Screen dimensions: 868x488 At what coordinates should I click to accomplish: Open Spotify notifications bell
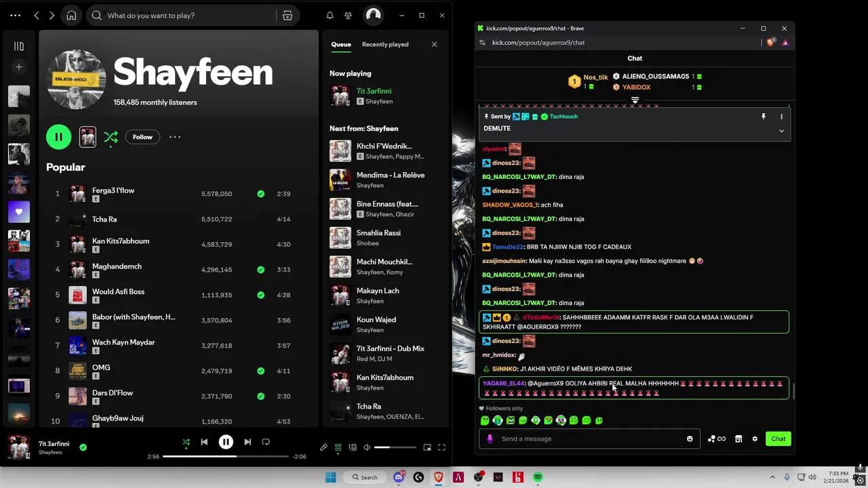click(330, 15)
